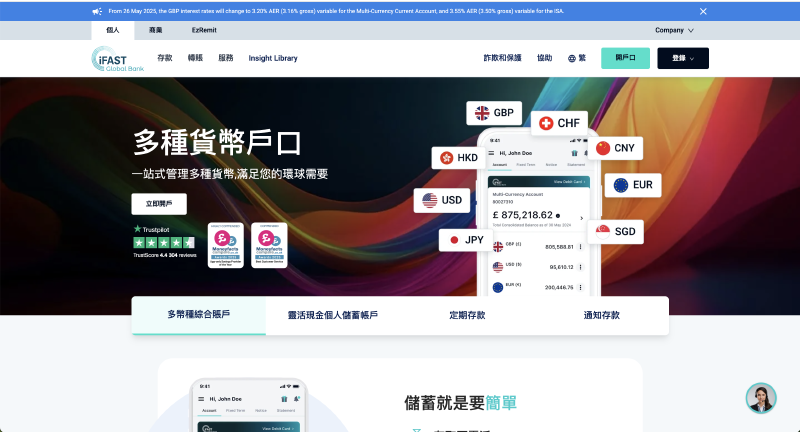Screen dimensions: 800x432
Task: Select the 通知存款 tab
Action: coord(601,315)
